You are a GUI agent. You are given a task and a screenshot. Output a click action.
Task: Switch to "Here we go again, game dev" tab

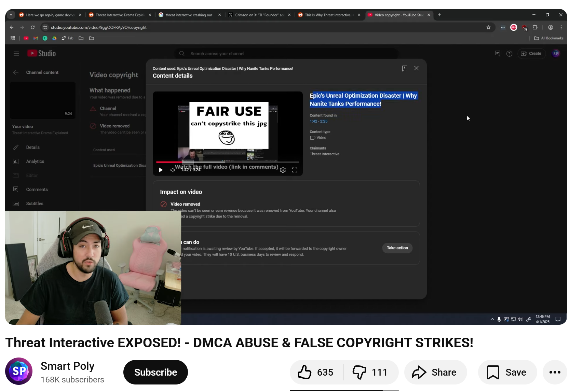(50, 15)
